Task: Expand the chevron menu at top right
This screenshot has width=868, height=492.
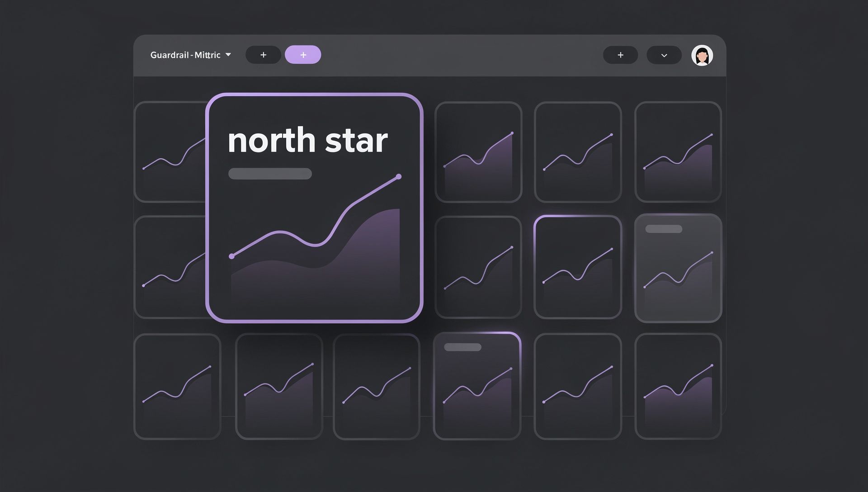Action: 664,55
